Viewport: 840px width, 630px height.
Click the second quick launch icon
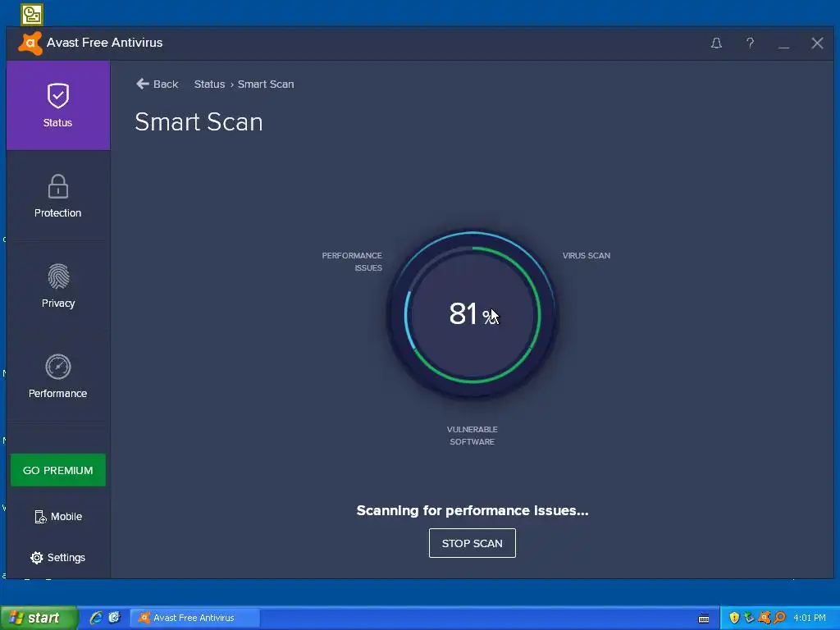pyautogui.click(x=115, y=618)
